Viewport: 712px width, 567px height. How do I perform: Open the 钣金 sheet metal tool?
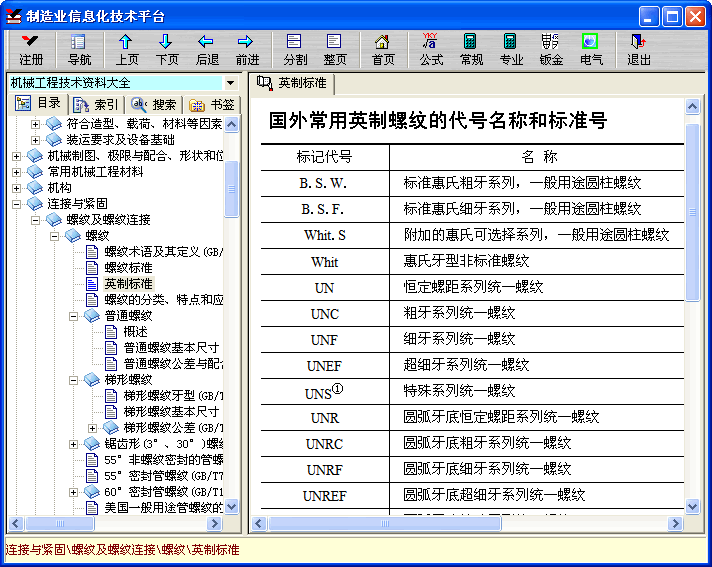point(551,49)
